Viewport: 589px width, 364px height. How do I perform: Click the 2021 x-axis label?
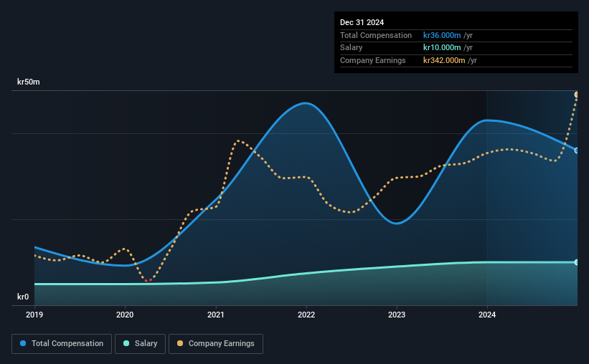216,315
